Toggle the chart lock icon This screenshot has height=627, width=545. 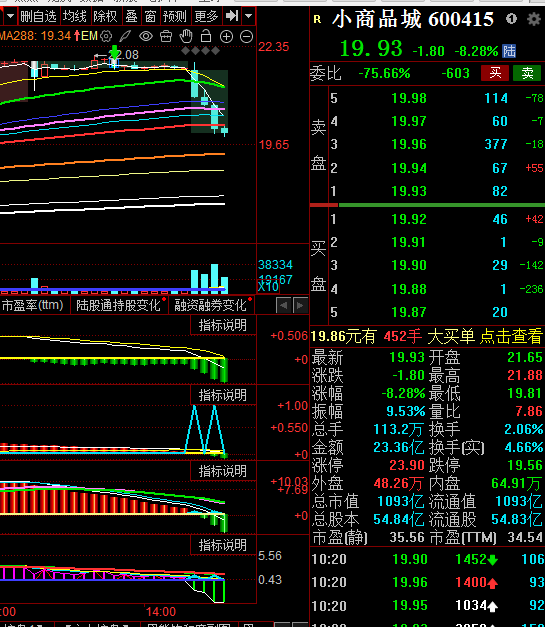coord(206,36)
